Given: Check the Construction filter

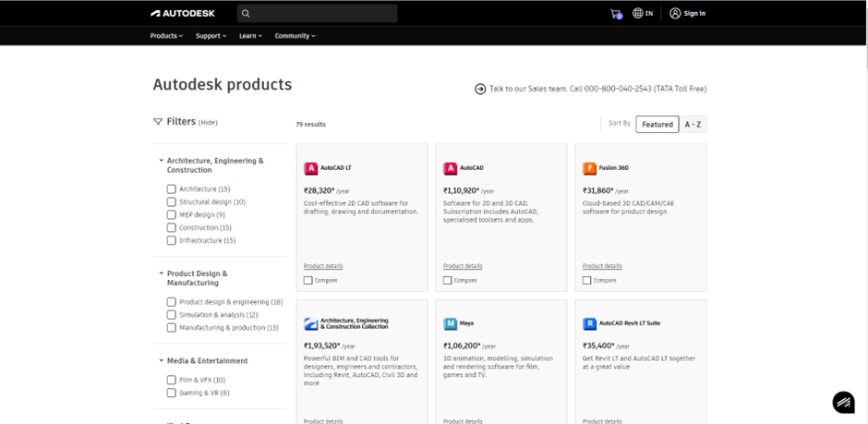Looking at the screenshot, I should [171, 227].
